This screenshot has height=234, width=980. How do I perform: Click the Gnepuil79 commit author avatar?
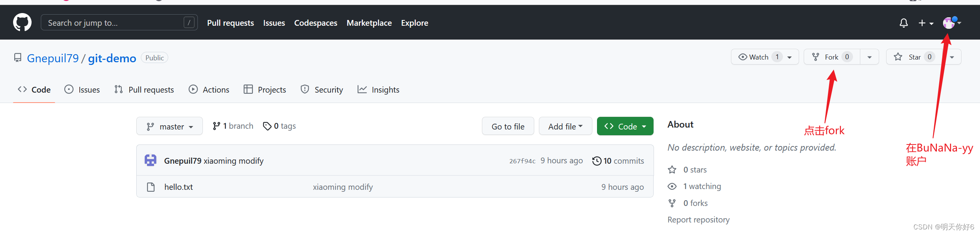(x=151, y=160)
